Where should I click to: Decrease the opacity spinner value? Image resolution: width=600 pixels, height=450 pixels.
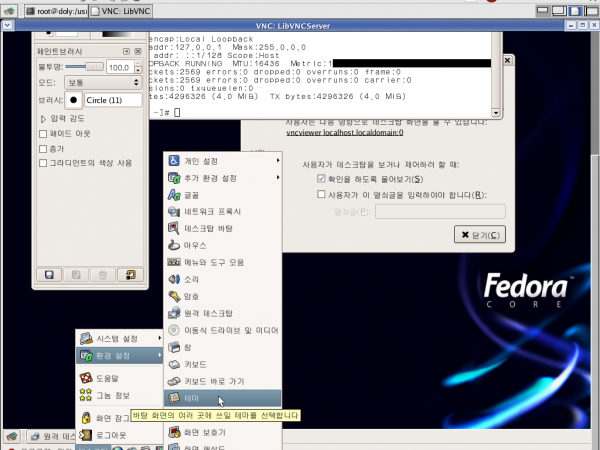138,71
